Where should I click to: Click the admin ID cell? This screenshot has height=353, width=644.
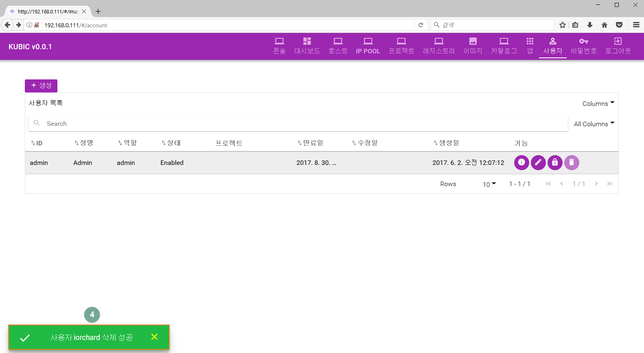39,162
